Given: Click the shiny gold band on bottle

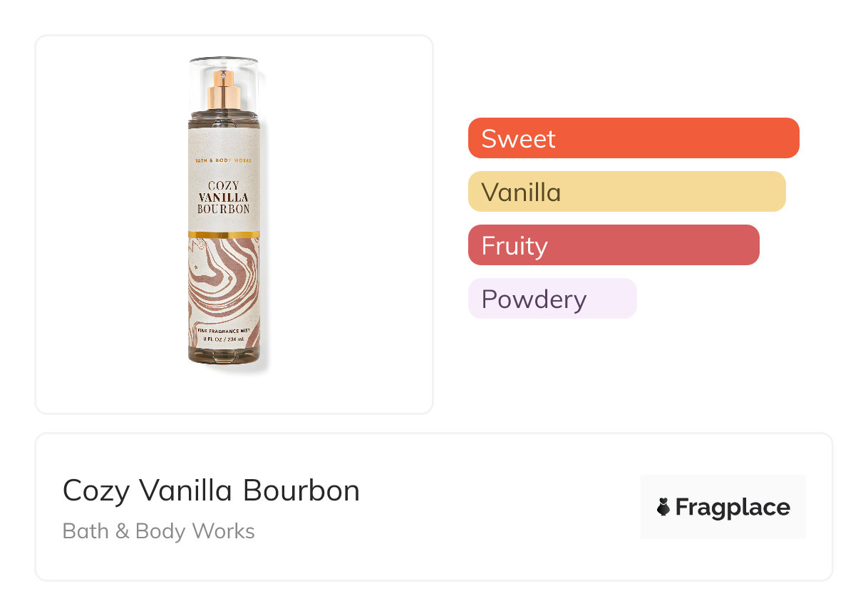Looking at the screenshot, I should click(x=224, y=234).
